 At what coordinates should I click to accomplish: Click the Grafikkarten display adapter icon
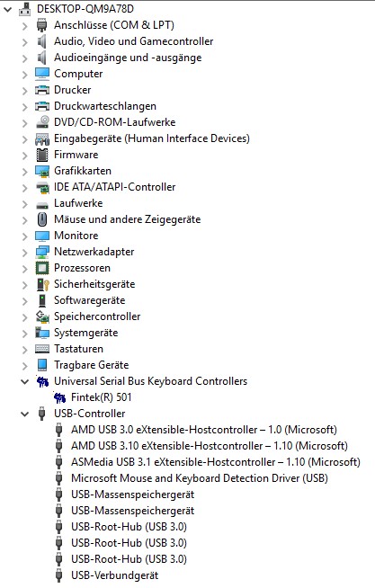coord(42,171)
